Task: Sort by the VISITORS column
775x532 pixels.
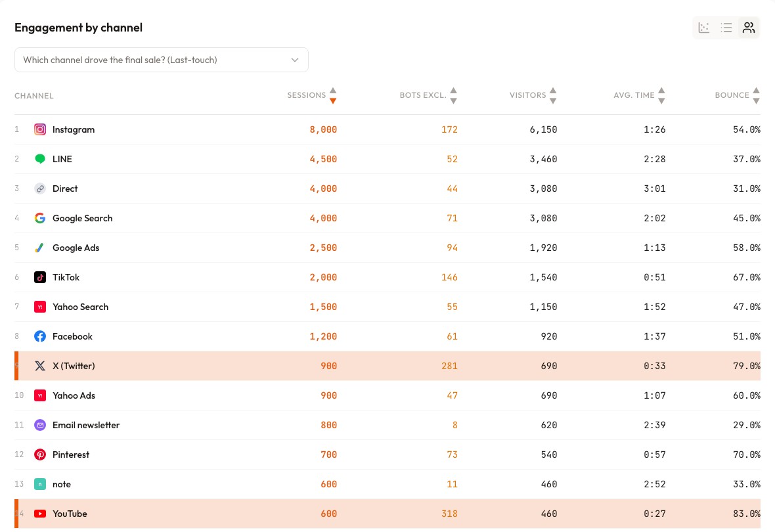Action: [x=533, y=95]
